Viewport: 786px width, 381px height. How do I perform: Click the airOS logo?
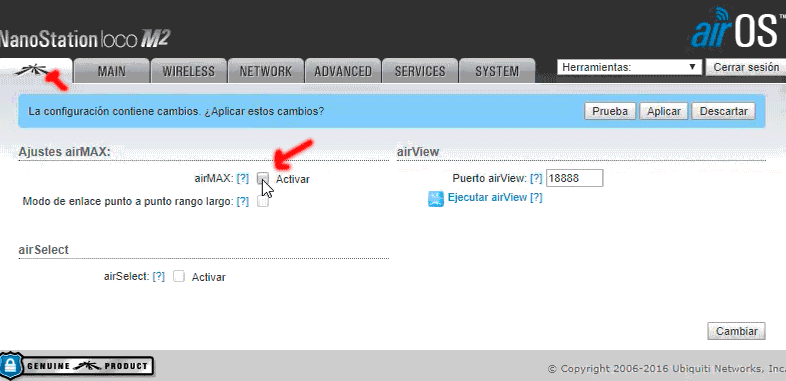point(738,28)
